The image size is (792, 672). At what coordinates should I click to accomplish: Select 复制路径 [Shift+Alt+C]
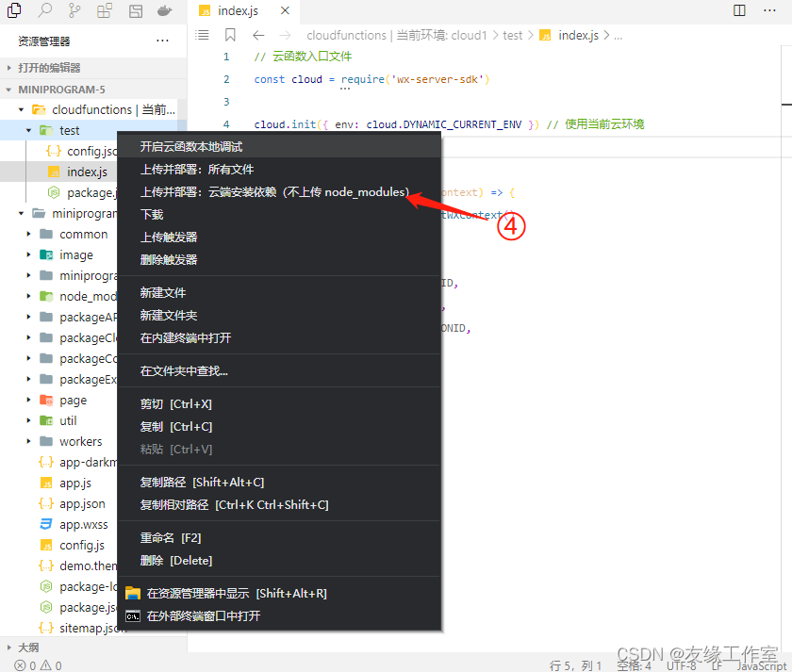click(279, 483)
